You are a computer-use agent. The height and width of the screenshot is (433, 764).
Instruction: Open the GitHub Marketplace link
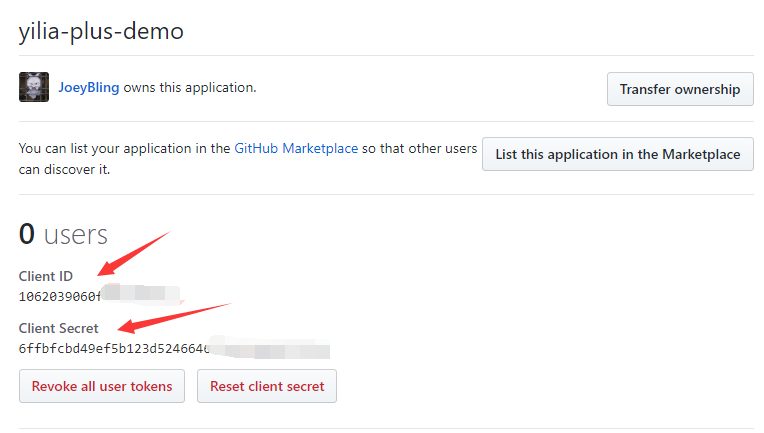pos(296,149)
